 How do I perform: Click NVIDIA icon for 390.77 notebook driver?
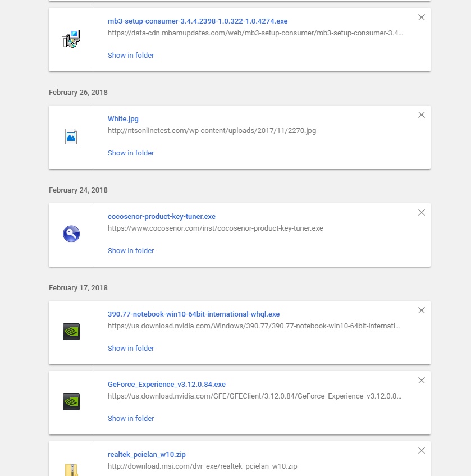71,332
